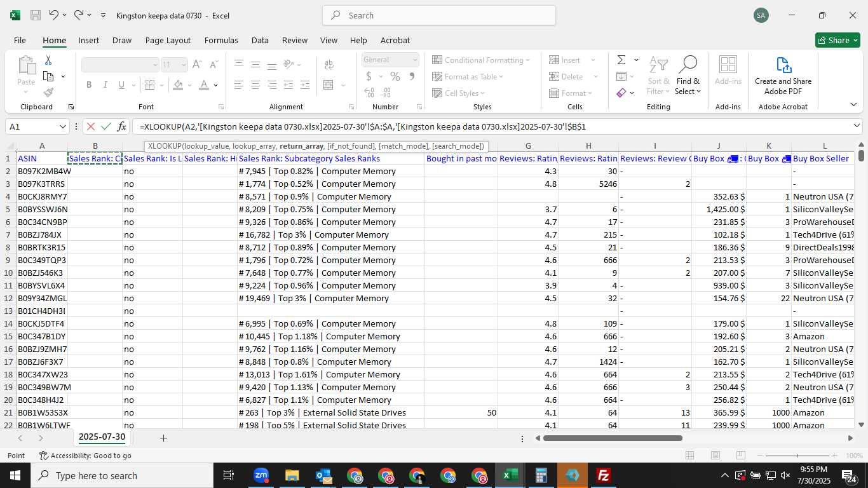Screen dimensions: 868x488
Task: Switch to Page Layout view button
Action: pyautogui.click(x=715, y=456)
